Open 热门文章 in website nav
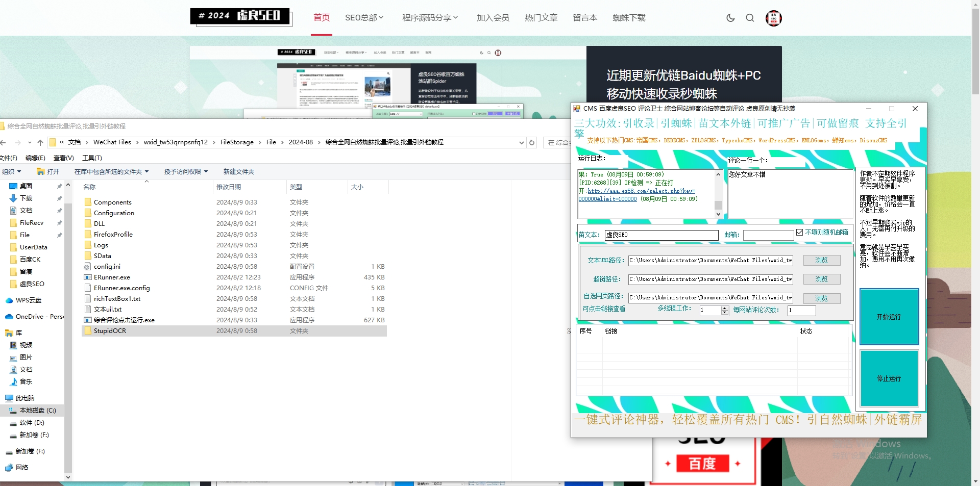The image size is (980, 486). click(541, 18)
